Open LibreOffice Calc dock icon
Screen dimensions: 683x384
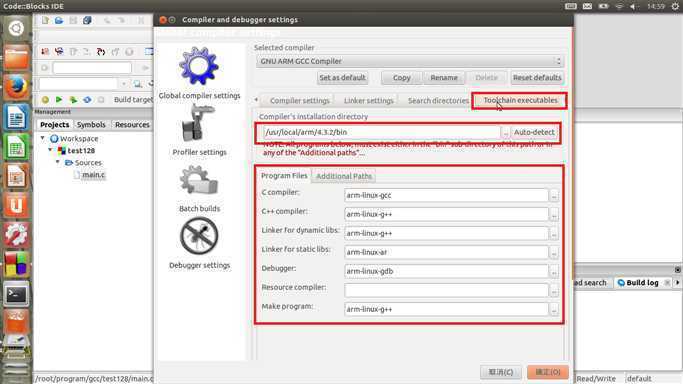(16, 146)
